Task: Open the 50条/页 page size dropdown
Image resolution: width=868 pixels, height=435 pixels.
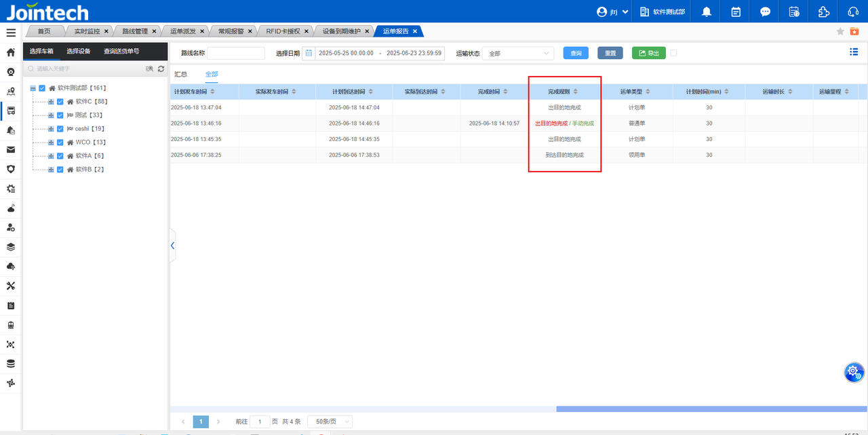Action: point(330,421)
